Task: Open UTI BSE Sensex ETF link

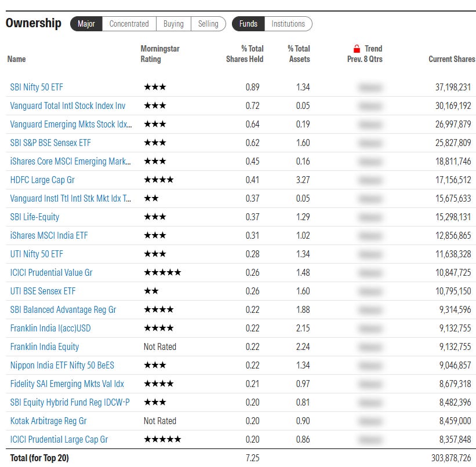Action: click(43, 291)
